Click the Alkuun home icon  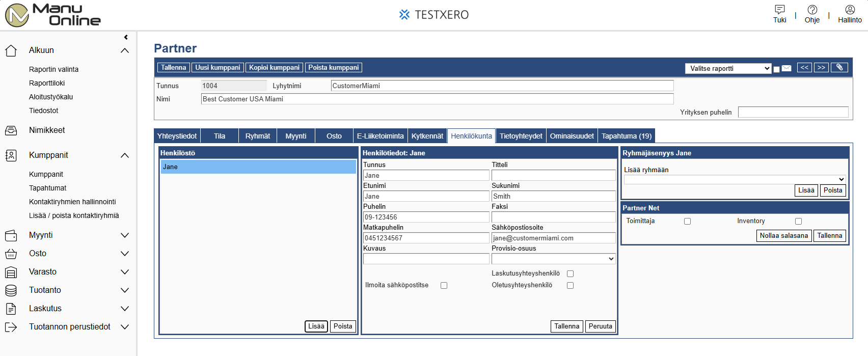click(x=11, y=50)
